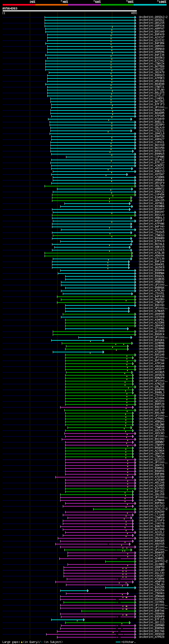The height and width of the screenshot is (644, 169).
Task: Select the UniRef100_C0HEP1 label
Action: (152, 98)
